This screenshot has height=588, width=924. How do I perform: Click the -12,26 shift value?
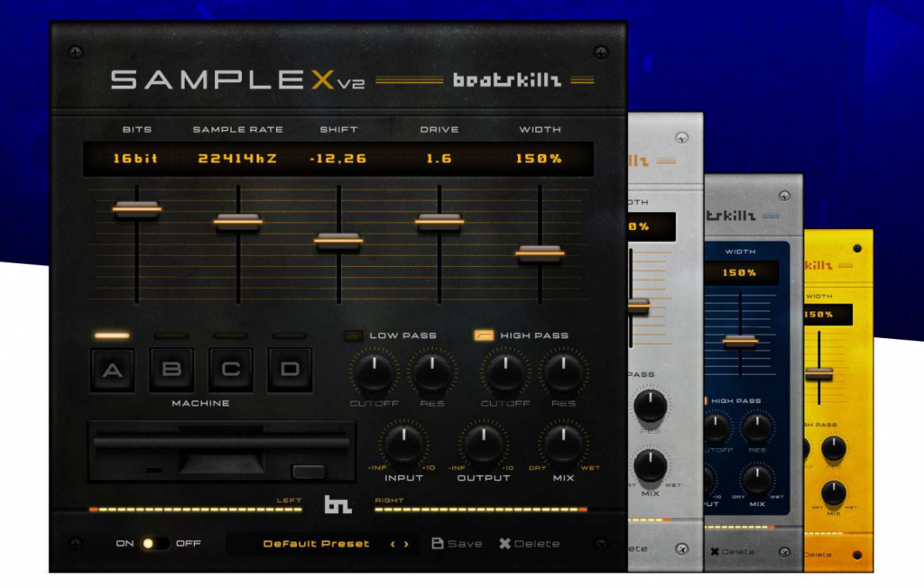tap(338, 159)
